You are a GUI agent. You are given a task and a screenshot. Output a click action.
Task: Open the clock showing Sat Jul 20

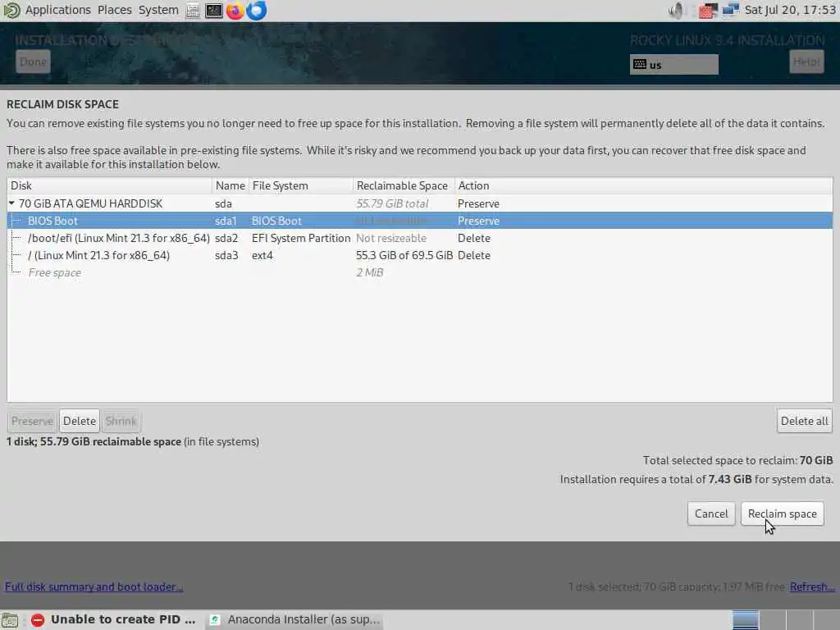point(790,10)
